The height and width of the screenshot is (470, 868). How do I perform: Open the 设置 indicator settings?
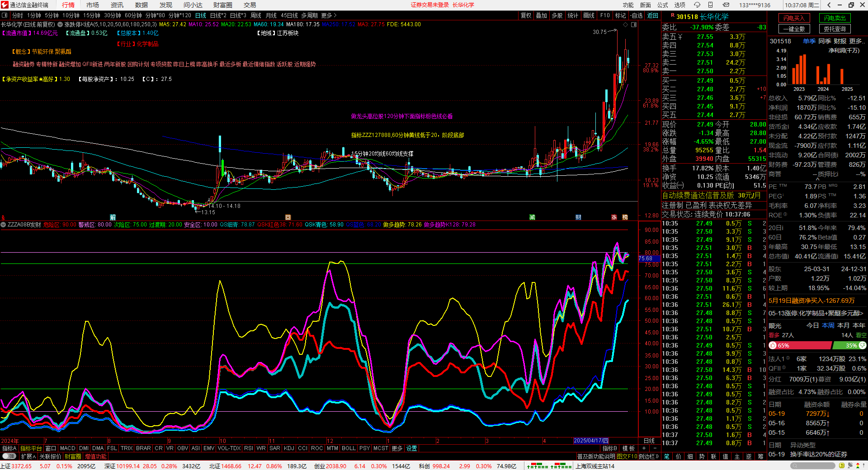click(412, 448)
